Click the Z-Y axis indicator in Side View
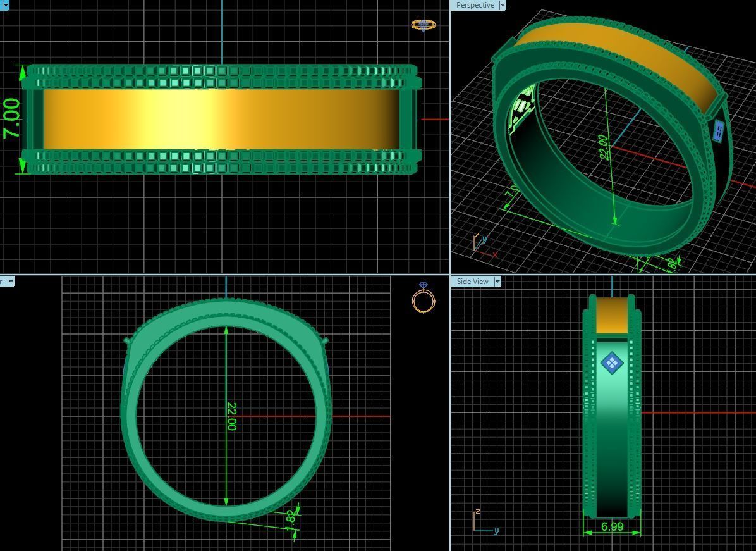 tap(485, 521)
